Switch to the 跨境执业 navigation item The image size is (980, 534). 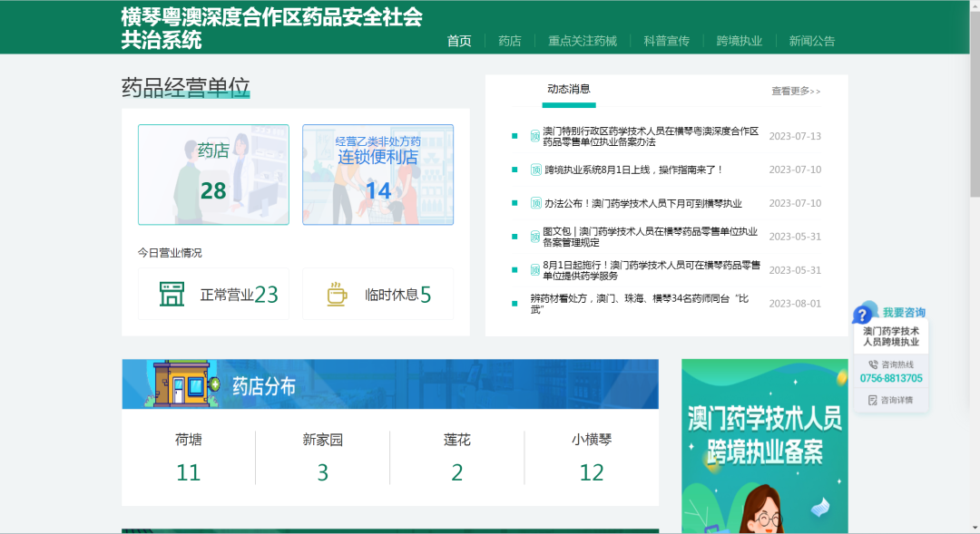pos(739,41)
